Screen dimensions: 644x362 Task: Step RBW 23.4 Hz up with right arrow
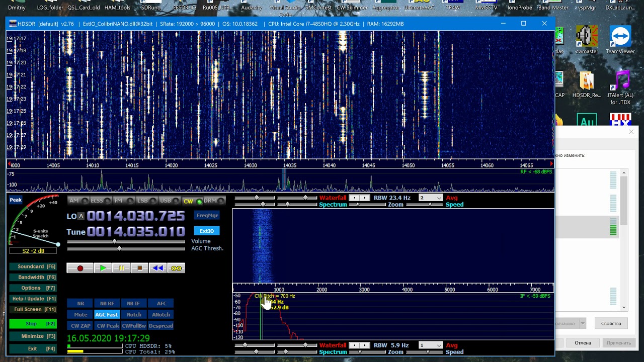point(365,198)
